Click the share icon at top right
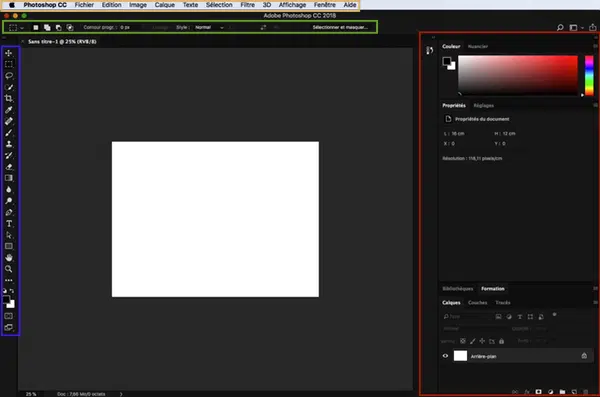The height and width of the screenshot is (397, 600). [x=592, y=28]
